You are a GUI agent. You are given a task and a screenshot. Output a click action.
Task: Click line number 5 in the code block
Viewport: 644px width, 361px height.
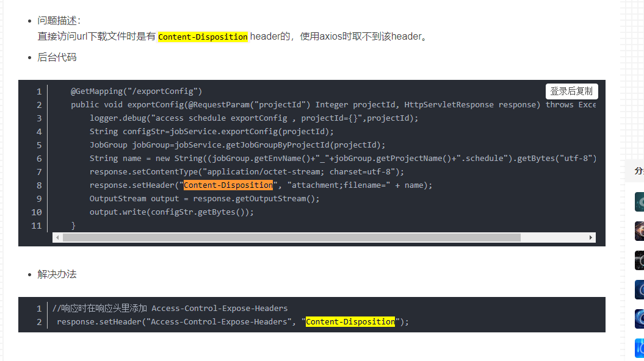pos(38,145)
